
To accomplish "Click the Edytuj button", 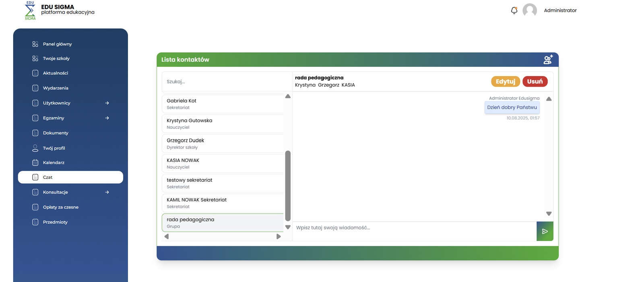I will [505, 81].
